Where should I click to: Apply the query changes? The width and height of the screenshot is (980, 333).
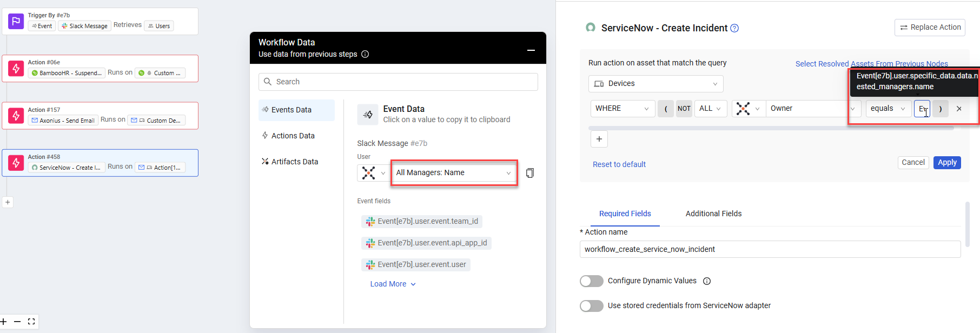pos(947,163)
